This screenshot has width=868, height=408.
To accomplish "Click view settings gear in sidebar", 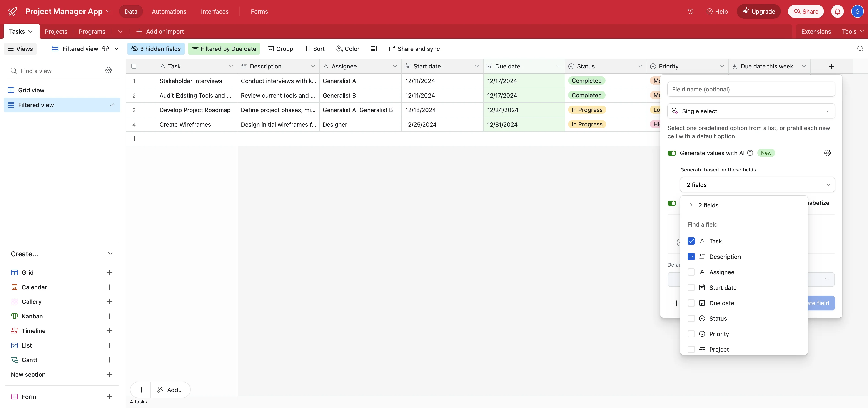I will click(x=109, y=71).
